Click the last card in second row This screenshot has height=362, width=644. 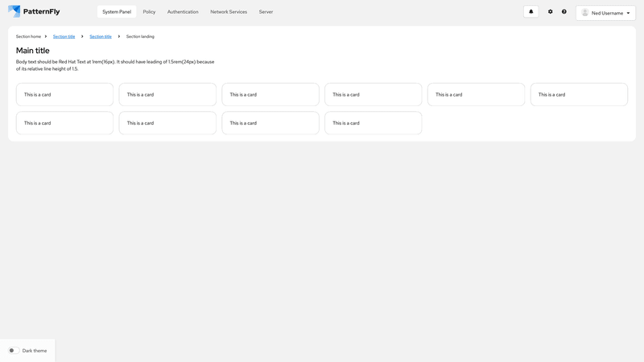click(373, 123)
